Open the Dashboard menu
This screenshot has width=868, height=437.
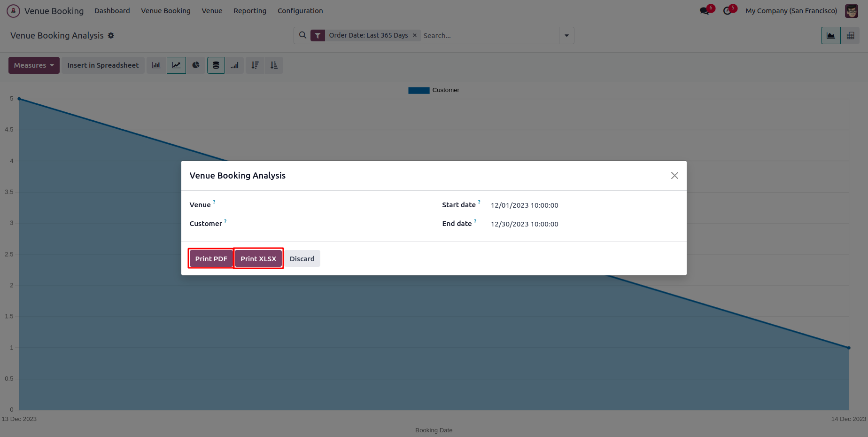(112, 11)
